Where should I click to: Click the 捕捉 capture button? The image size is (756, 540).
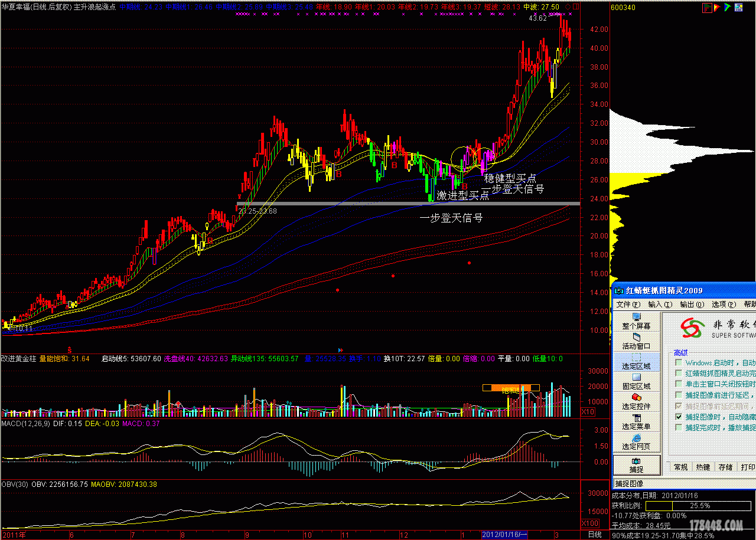(636, 464)
